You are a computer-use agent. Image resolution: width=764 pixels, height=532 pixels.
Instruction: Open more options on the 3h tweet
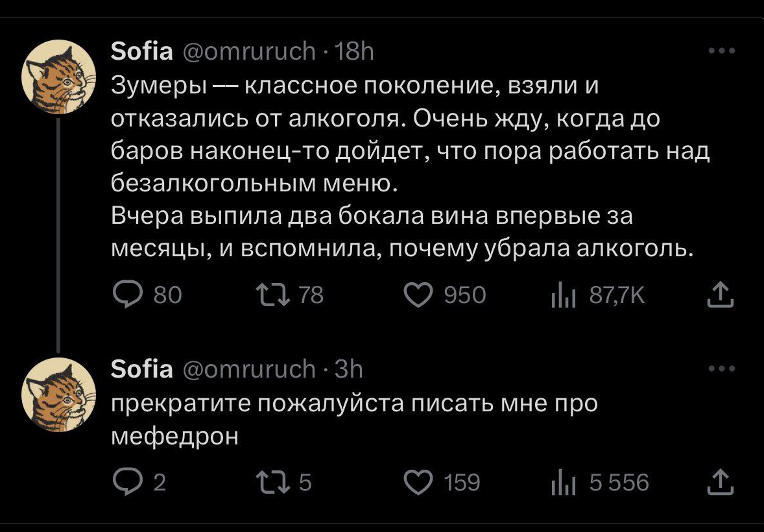click(x=721, y=369)
